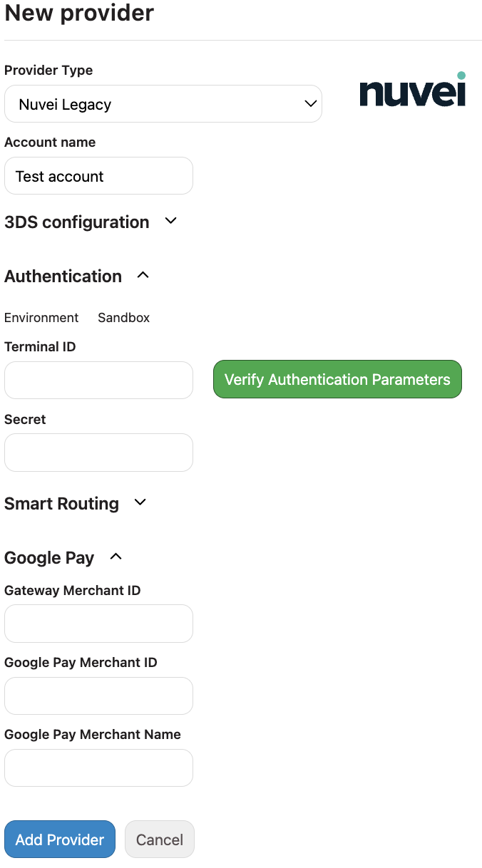The height and width of the screenshot is (868, 482).
Task: Collapse the Google Pay section chevron
Action: coord(116,557)
